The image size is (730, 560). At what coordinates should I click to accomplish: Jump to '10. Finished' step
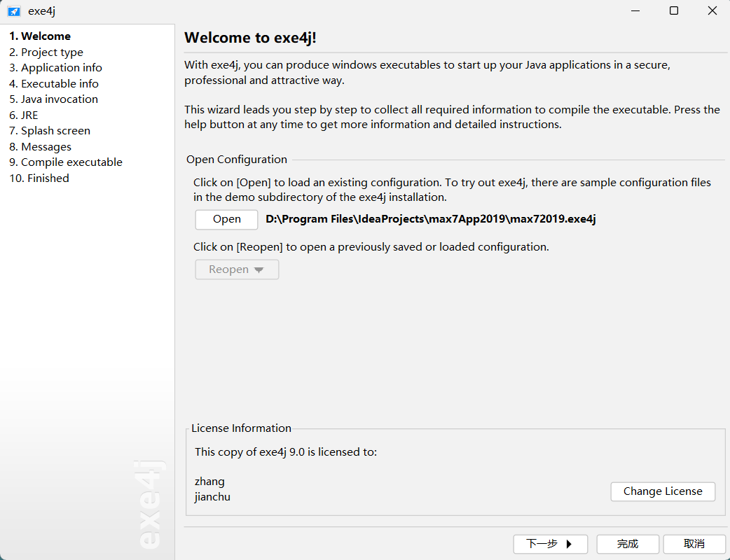tap(39, 178)
